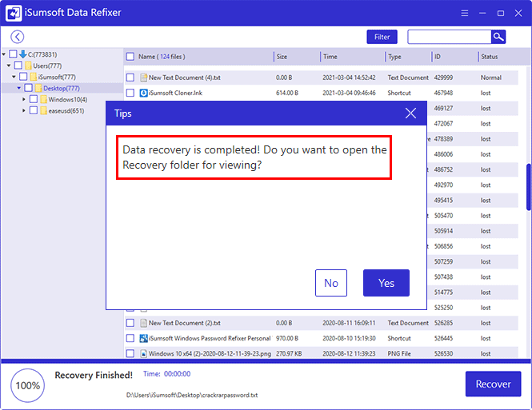Click the easeusd folder icon

tap(43, 110)
